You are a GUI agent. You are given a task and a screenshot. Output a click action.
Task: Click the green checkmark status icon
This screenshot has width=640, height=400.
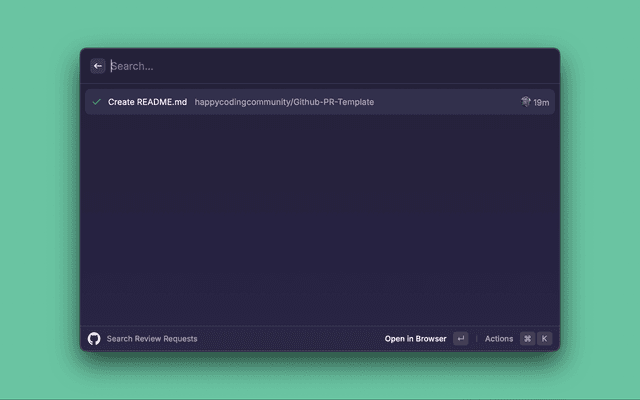97,102
